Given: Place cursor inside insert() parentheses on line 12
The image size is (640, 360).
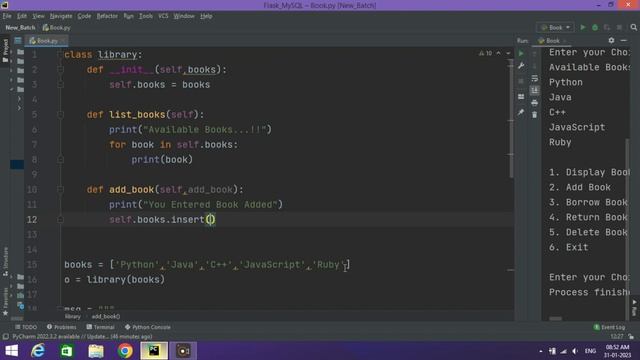Looking at the screenshot, I should click(210, 220).
